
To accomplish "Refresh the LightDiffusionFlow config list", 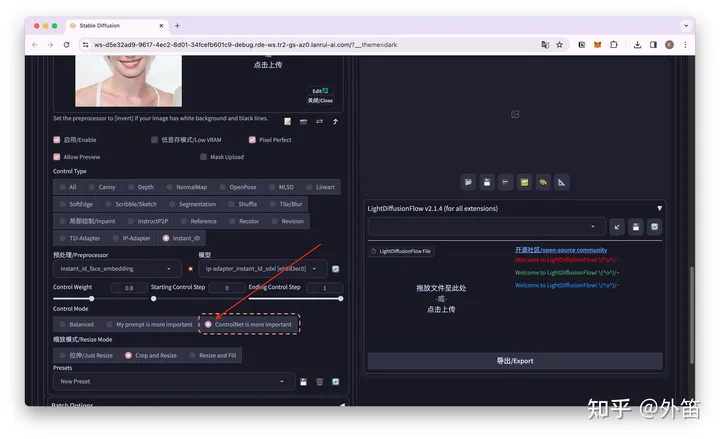I will tap(654, 227).
